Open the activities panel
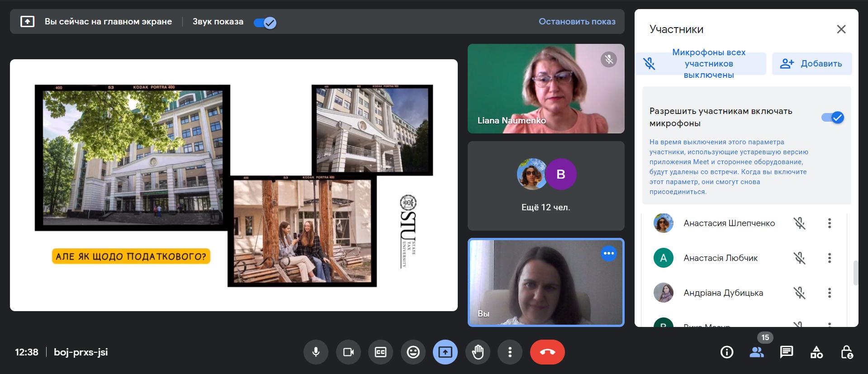868x374 pixels. point(816,352)
